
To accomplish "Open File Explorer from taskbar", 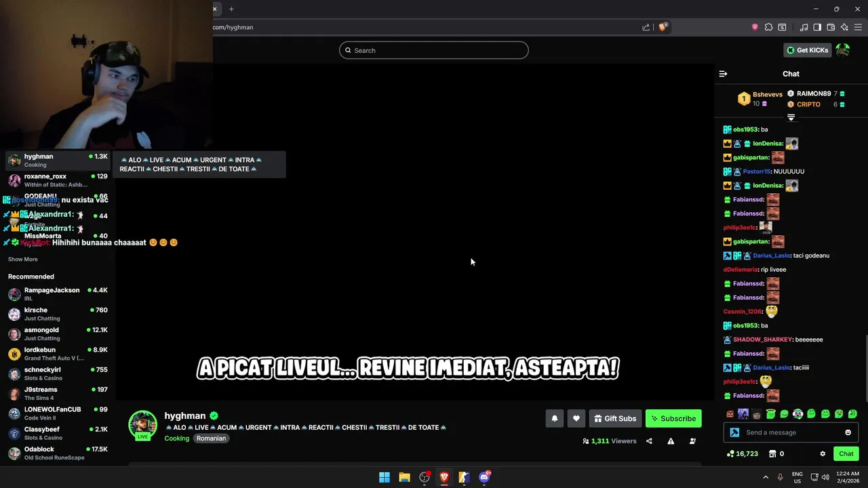I will pyautogui.click(x=404, y=477).
